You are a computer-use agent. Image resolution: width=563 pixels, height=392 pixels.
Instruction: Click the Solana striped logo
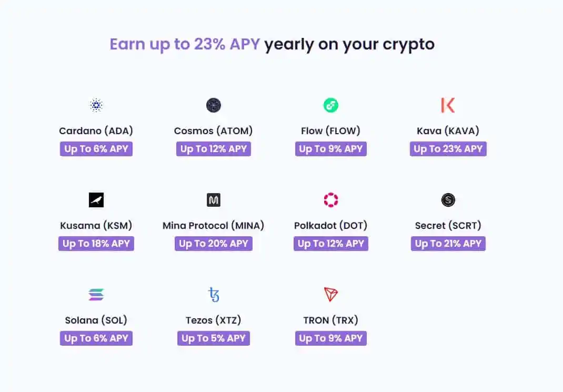[96, 295]
